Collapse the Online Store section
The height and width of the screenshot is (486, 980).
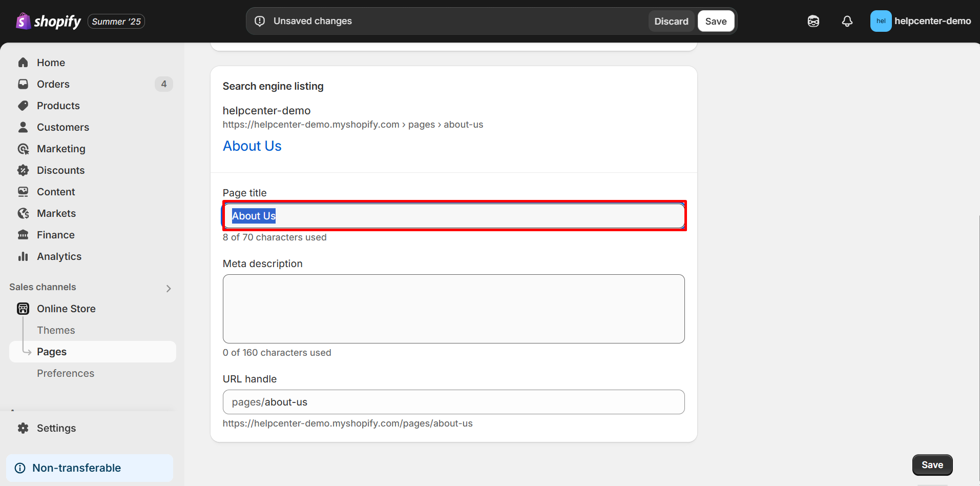pyautogui.click(x=66, y=309)
